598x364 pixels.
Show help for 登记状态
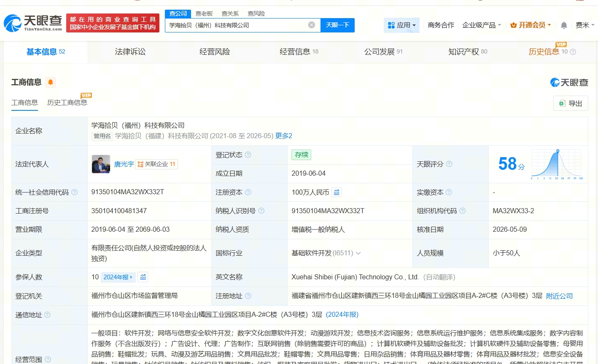[248, 155]
